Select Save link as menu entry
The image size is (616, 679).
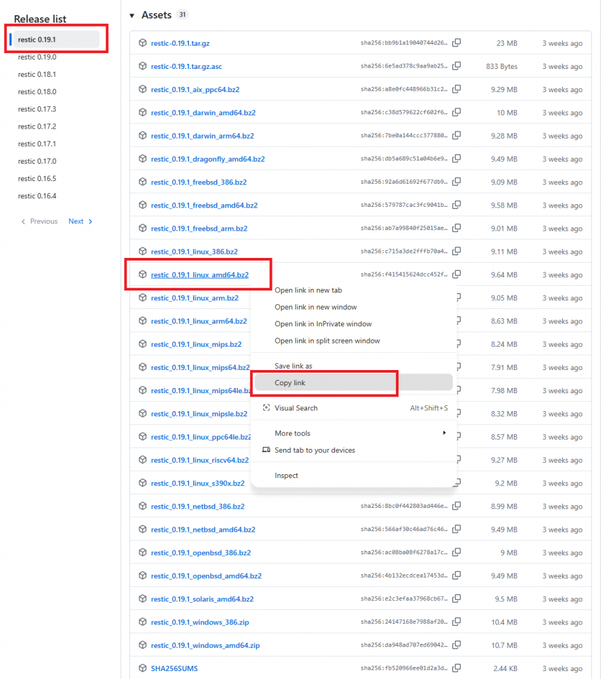tap(293, 366)
